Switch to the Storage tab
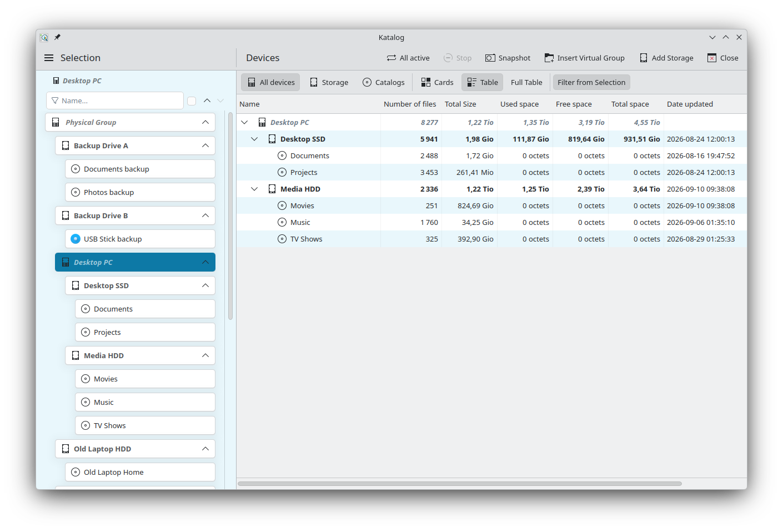783x532 pixels. tap(329, 82)
